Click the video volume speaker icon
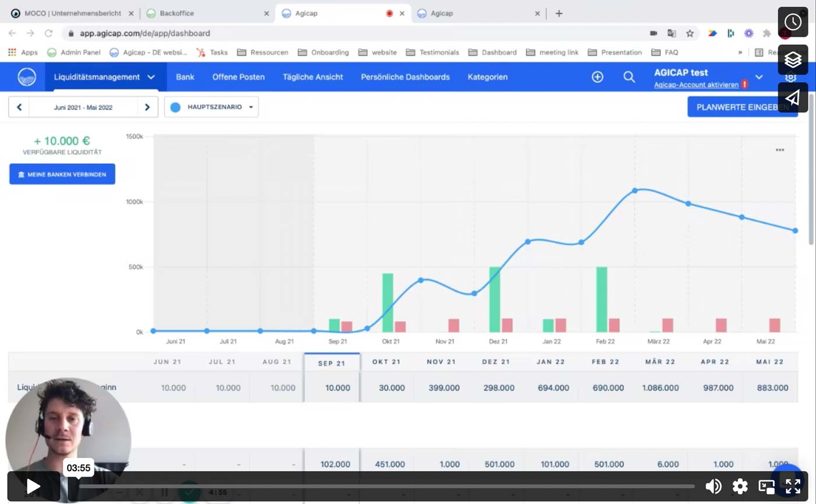 click(713, 486)
